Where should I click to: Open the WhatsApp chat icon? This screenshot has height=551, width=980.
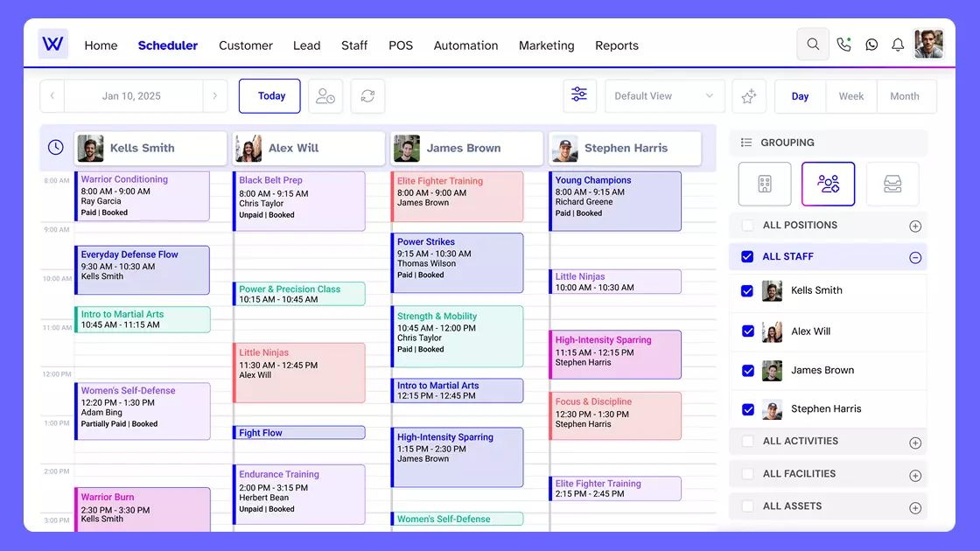(x=871, y=45)
